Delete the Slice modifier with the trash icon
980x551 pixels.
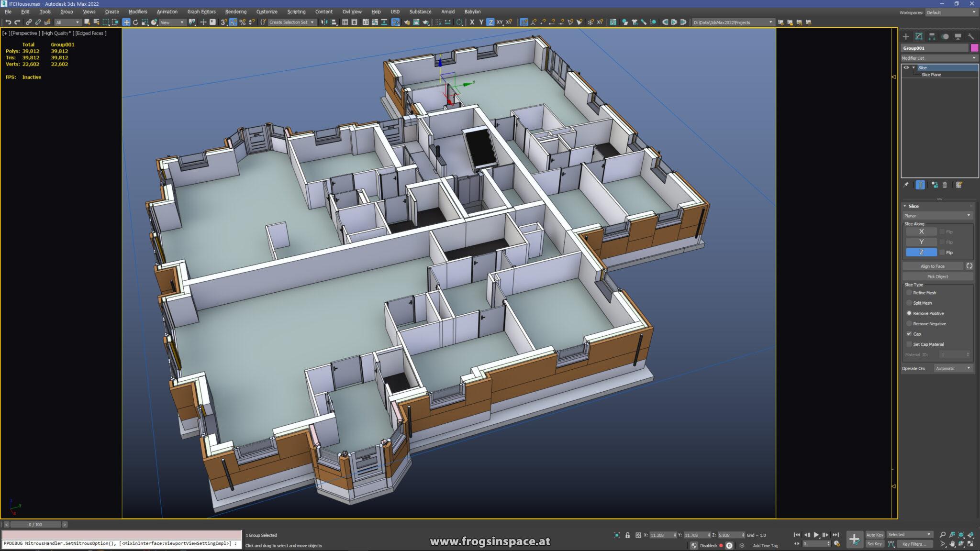pyautogui.click(x=945, y=185)
